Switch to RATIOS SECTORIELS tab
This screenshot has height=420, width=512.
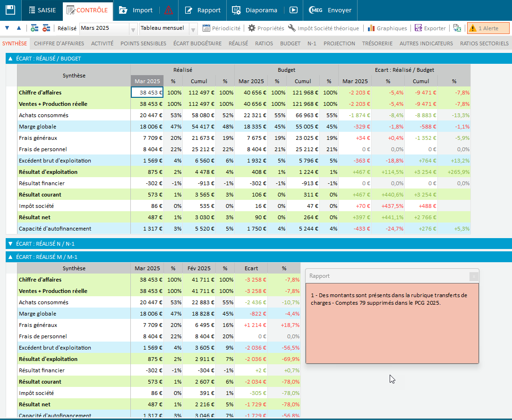pyautogui.click(x=484, y=43)
